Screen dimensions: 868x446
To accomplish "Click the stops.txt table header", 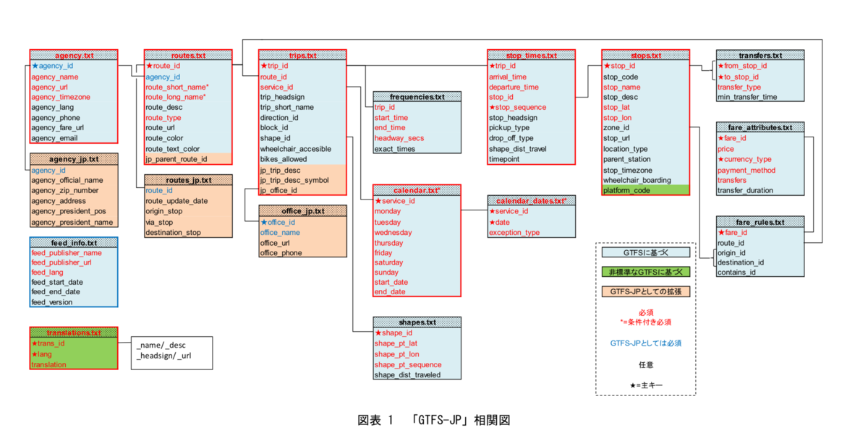I will (645, 55).
